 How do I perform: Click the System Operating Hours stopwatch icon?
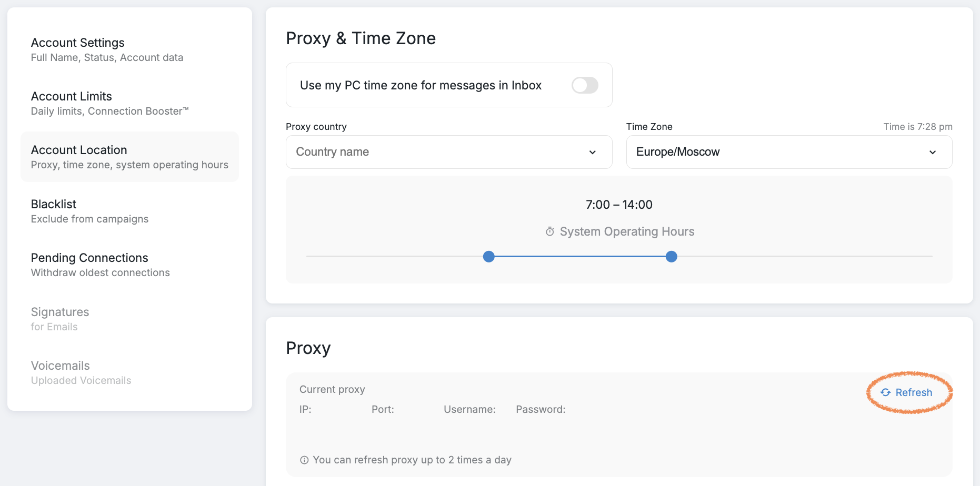pyautogui.click(x=550, y=231)
